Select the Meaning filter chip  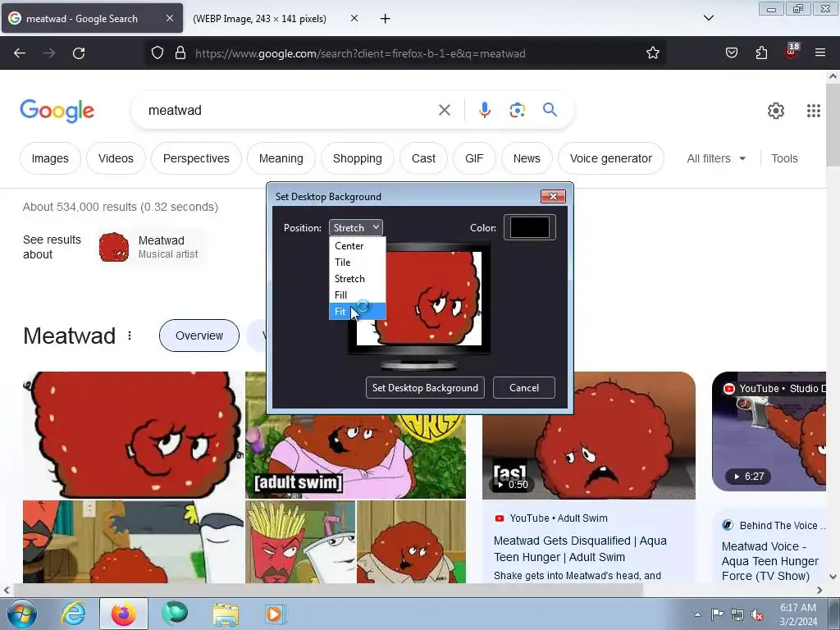tap(281, 158)
